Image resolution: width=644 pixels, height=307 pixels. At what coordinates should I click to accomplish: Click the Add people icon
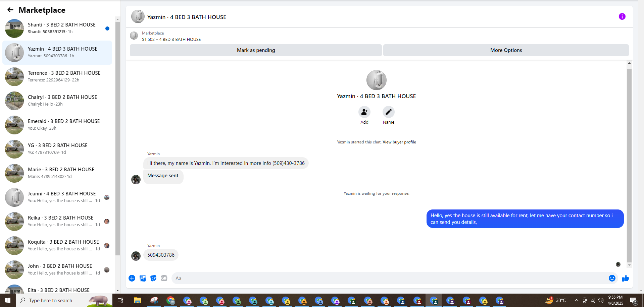(x=364, y=112)
